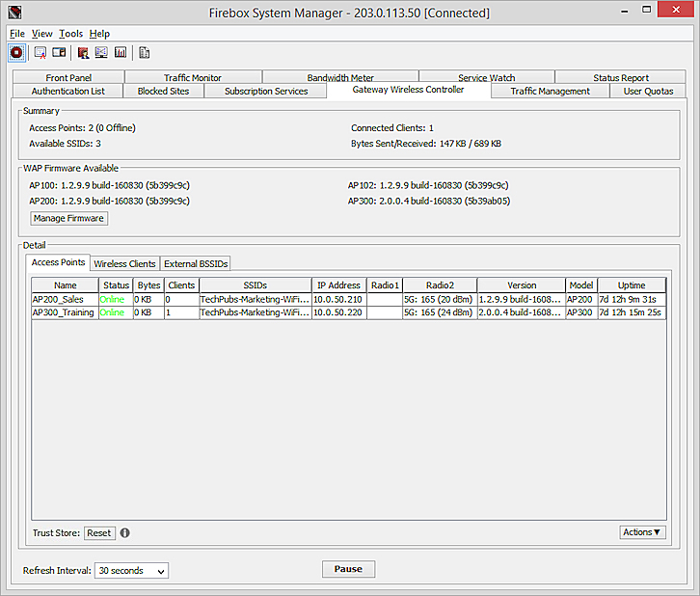Click the red stop display toolbar icon
700x596 pixels.
[16, 52]
